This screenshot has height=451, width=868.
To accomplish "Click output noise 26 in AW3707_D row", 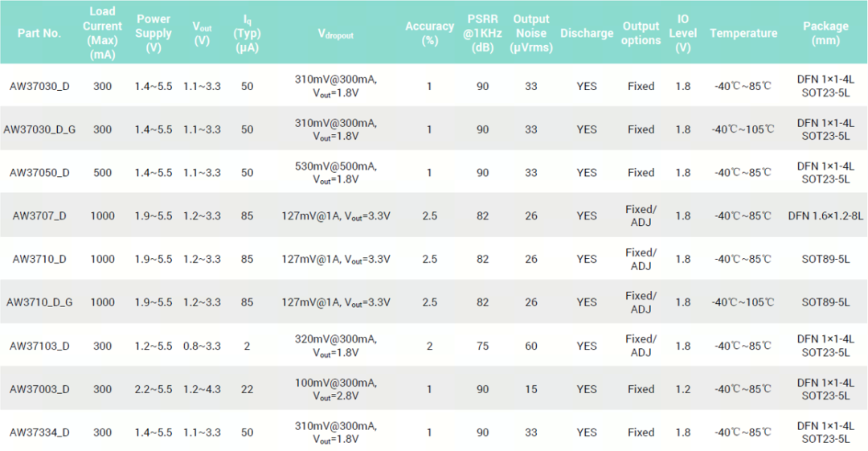I will tap(531, 216).
